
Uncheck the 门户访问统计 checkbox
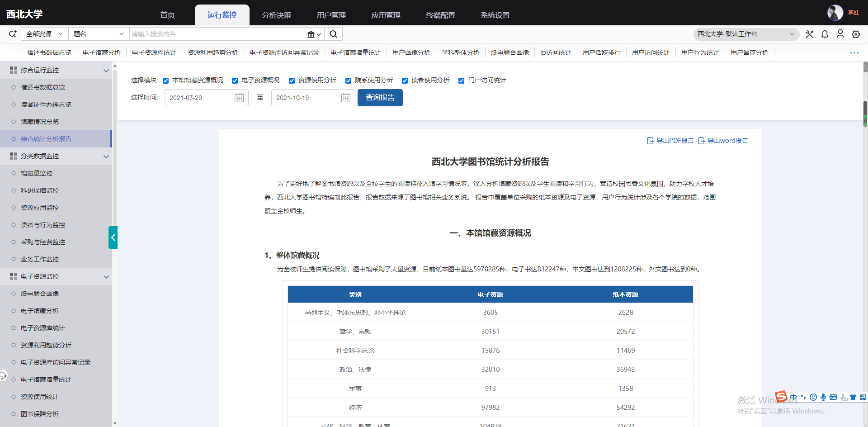tap(461, 81)
